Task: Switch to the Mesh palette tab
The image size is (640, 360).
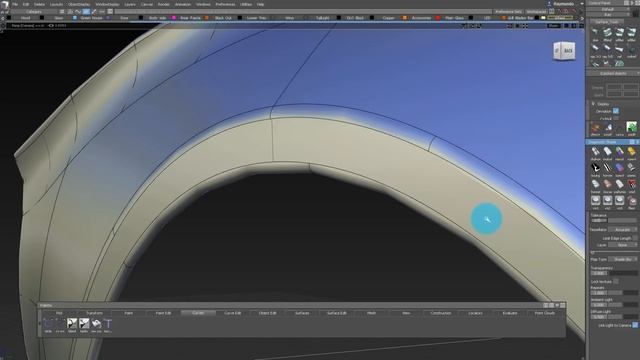Action: [x=371, y=313]
